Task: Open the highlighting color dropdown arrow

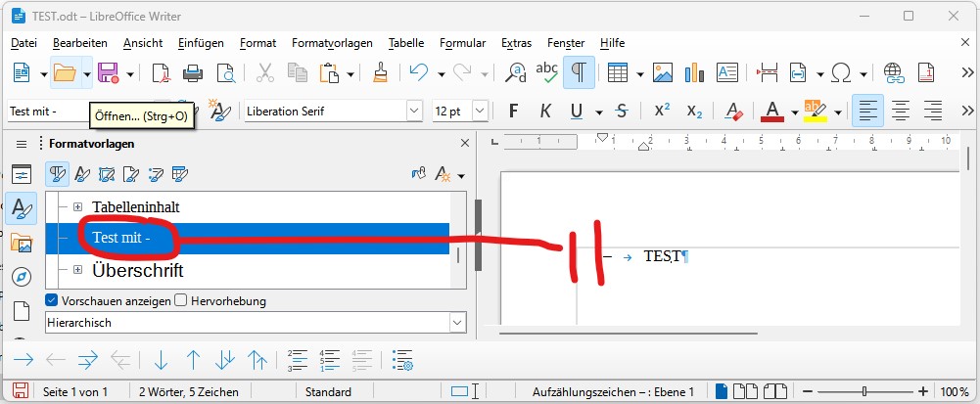Action: point(837,112)
